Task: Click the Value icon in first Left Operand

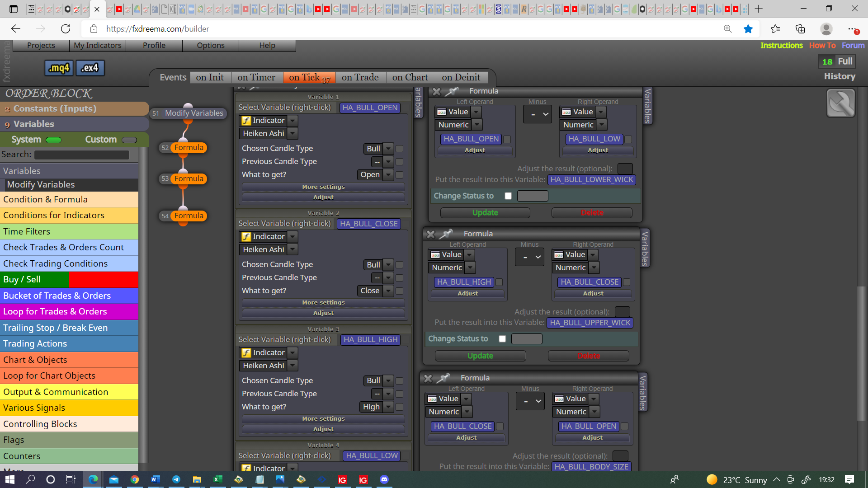Action: click(442, 112)
